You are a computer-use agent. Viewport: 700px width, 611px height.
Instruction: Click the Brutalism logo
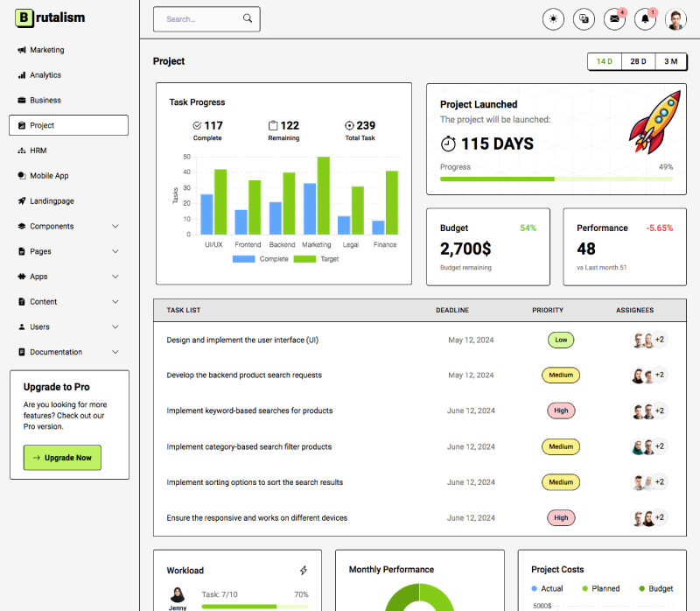point(49,18)
